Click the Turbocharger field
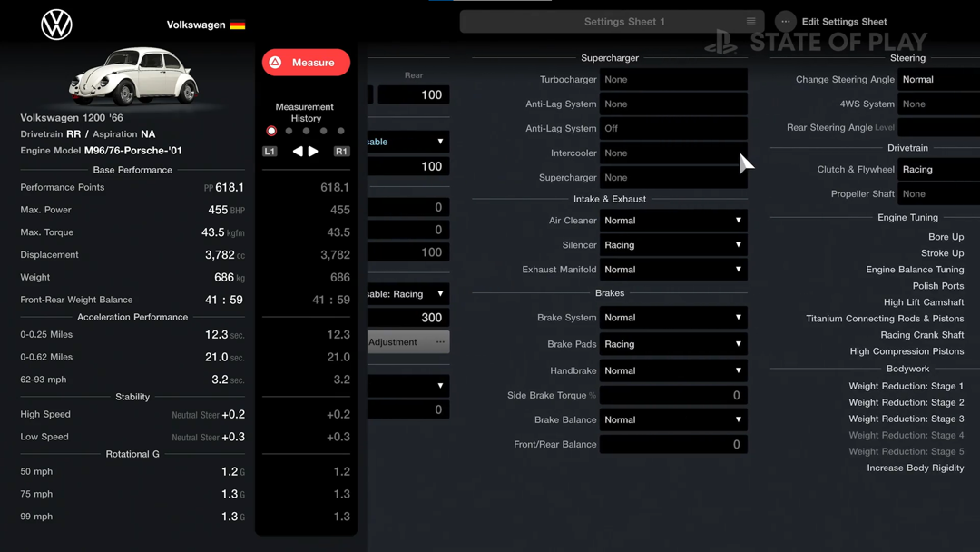This screenshot has width=980, height=552. 673,79
